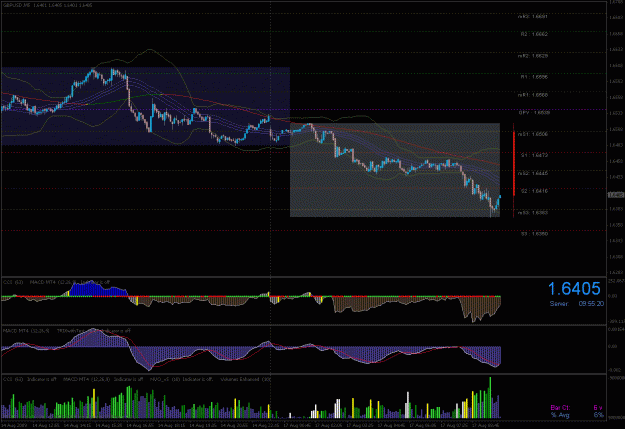Click the Server time 09:55:20 readout
The image size is (625, 429).
(576, 304)
